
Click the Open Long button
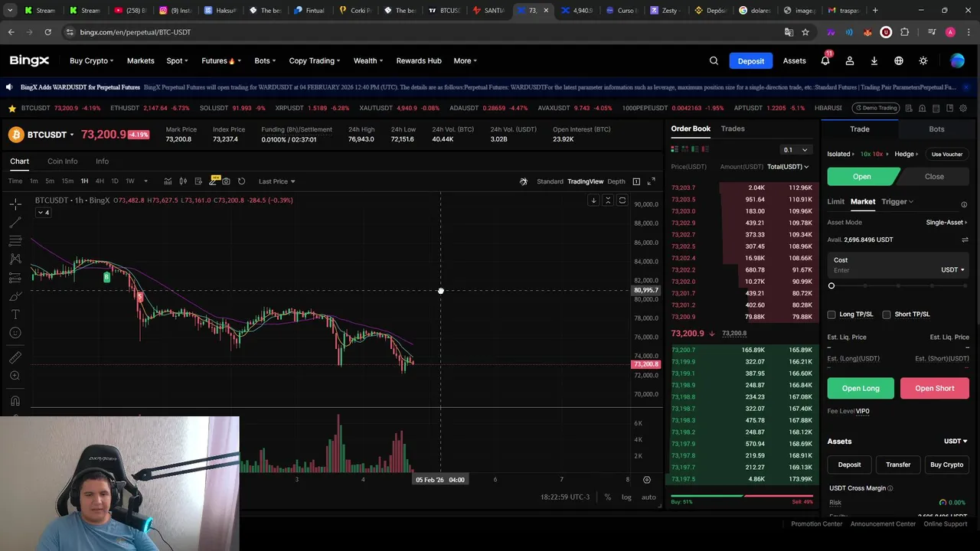[861, 388]
